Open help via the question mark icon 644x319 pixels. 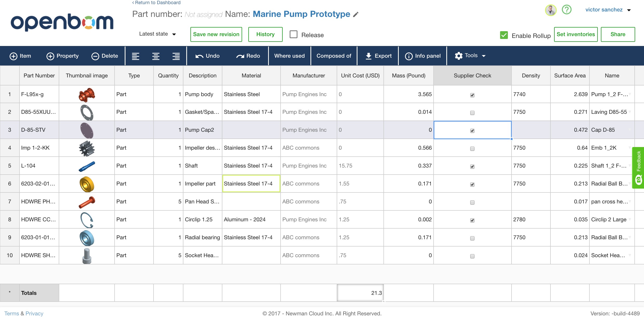567,10
